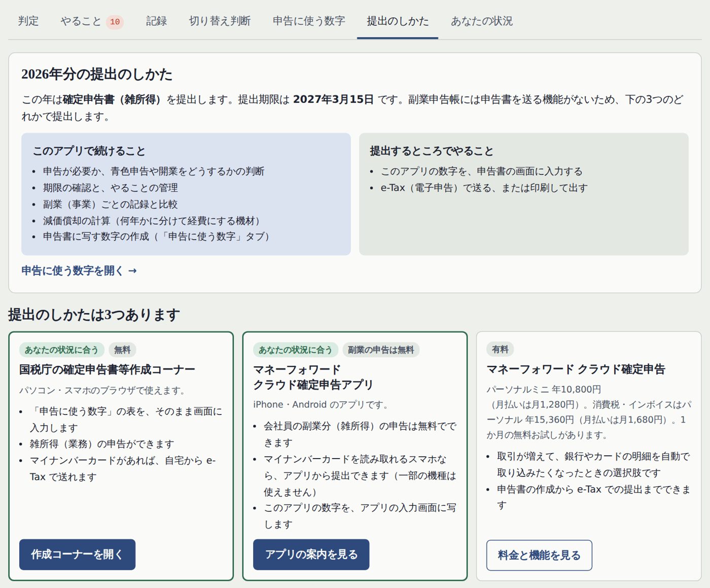710x588 pixels.
Task: Click the 有料 badge
Action: point(500,350)
